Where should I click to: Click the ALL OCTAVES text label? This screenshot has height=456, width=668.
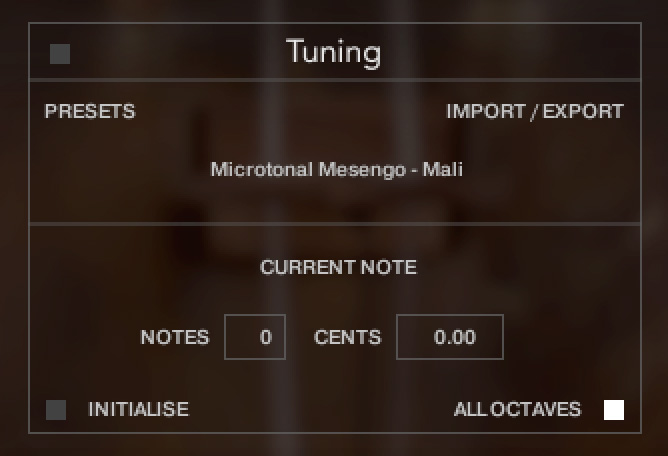coord(518,410)
